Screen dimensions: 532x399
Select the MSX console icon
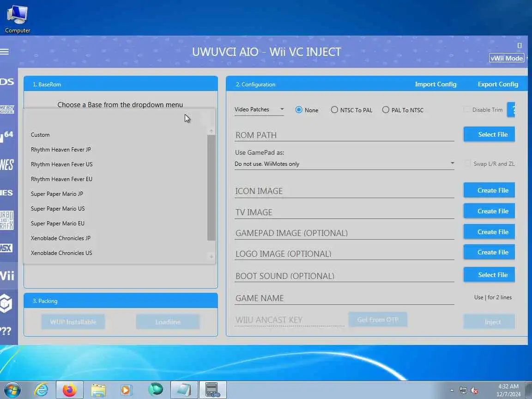6,248
